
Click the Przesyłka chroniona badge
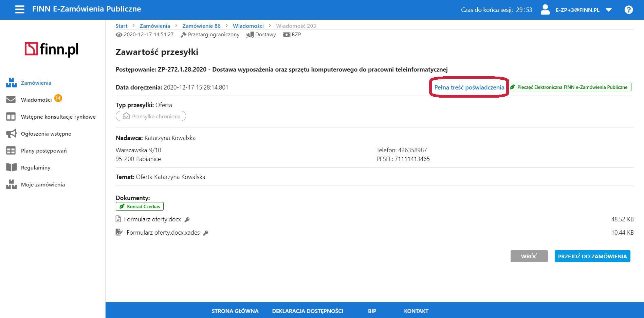[x=151, y=116]
